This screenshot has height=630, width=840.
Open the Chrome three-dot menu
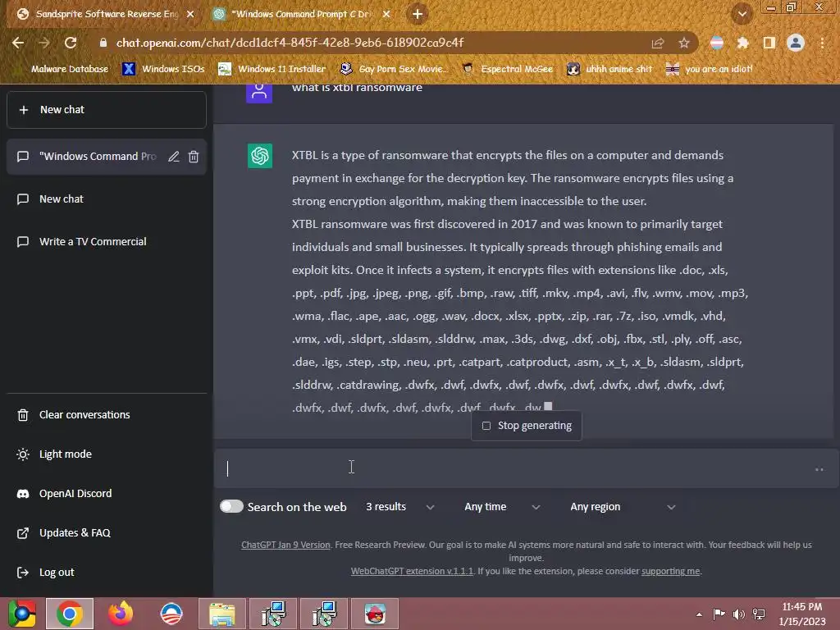(x=822, y=43)
